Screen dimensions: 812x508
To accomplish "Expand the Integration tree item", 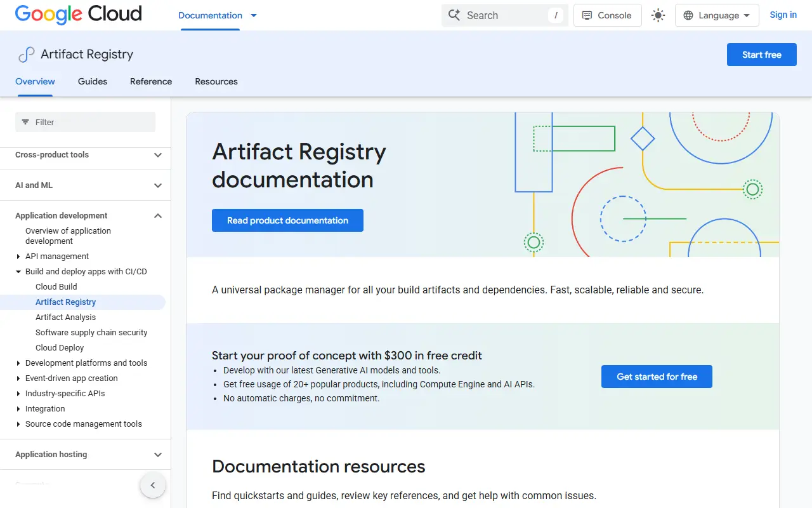I will 18,409.
